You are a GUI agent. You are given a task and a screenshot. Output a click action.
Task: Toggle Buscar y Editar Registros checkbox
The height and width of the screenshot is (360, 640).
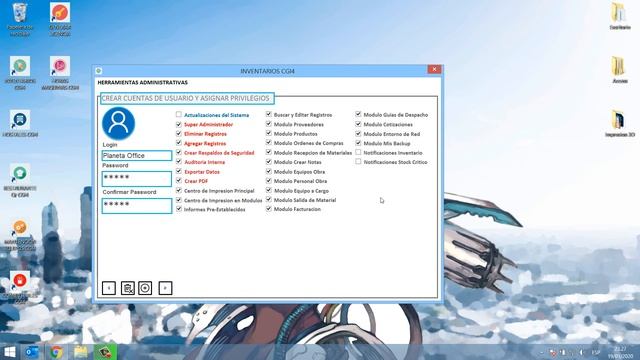click(269, 115)
